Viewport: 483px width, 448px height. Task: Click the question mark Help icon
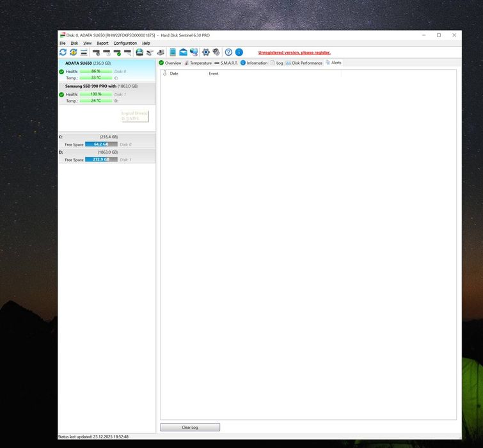coord(228,52)
